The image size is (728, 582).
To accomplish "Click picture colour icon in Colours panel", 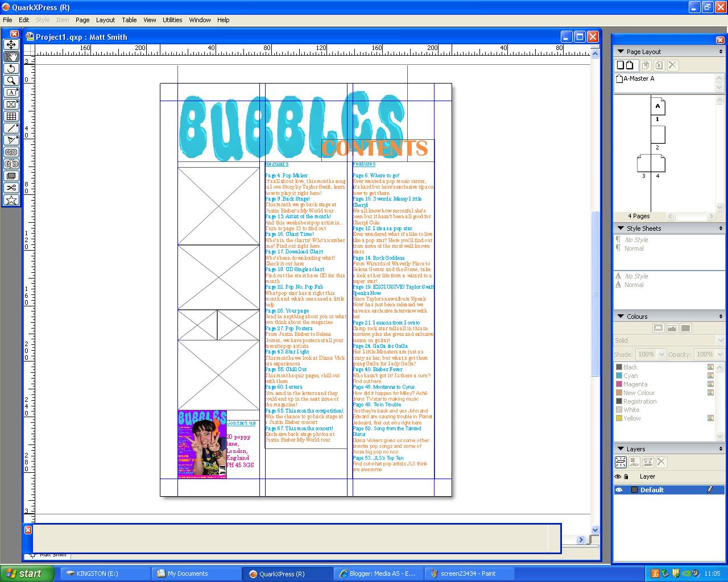I will click(x=672, y=328).
